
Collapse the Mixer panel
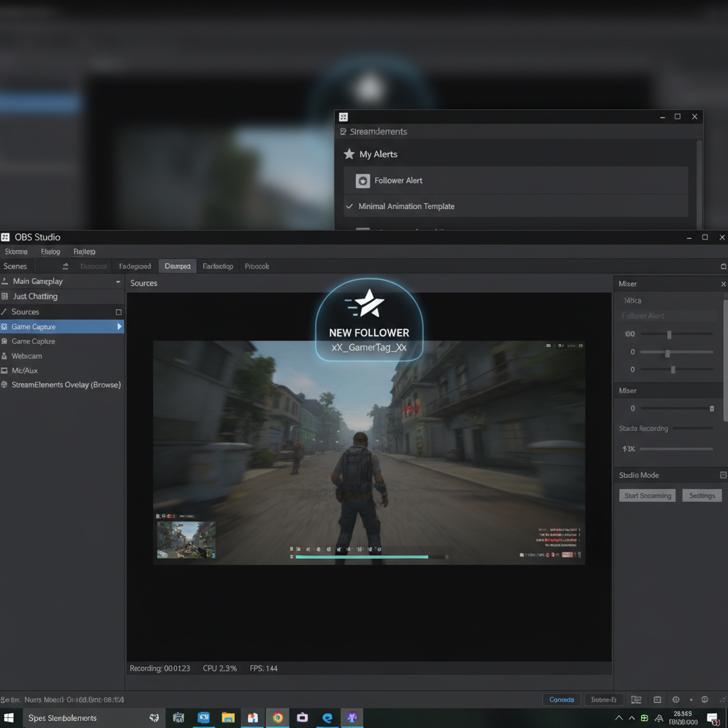click(723, 283)
